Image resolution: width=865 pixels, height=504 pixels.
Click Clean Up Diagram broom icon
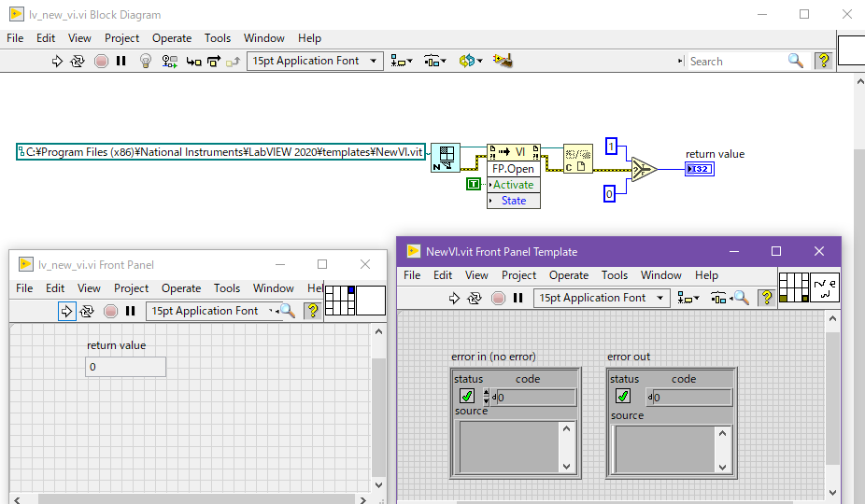[x=503, y=61]
